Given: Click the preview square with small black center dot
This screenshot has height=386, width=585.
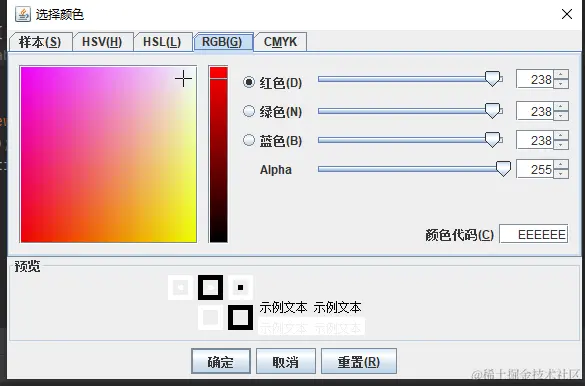Looking at the screenshot, I should click(x=240, y=288).
